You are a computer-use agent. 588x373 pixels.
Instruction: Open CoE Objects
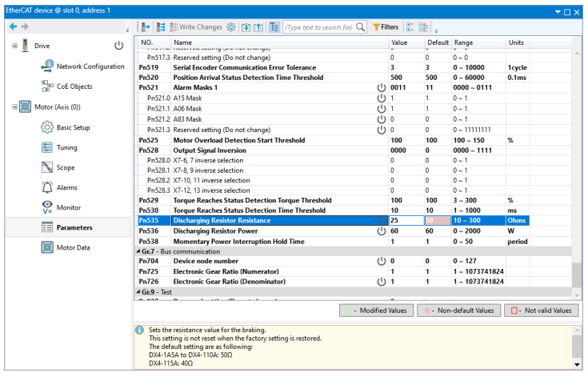click(74, 86)
